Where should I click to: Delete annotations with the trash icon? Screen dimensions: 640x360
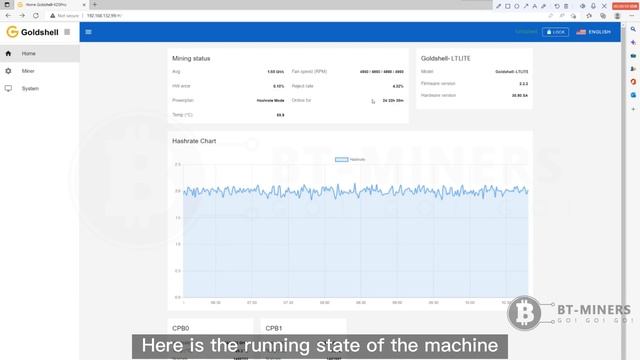[x=566, y=6]
